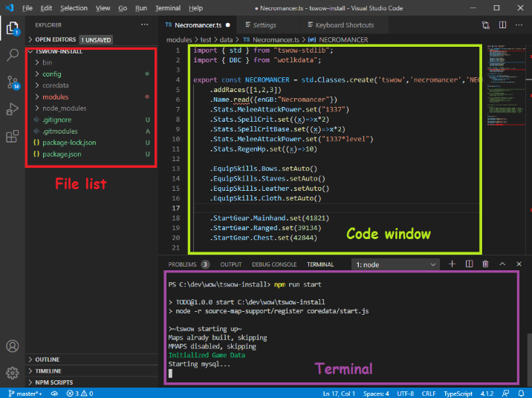532x398 pixels.
Task: Expand the OUTLINE section
Action: point(47,359)
